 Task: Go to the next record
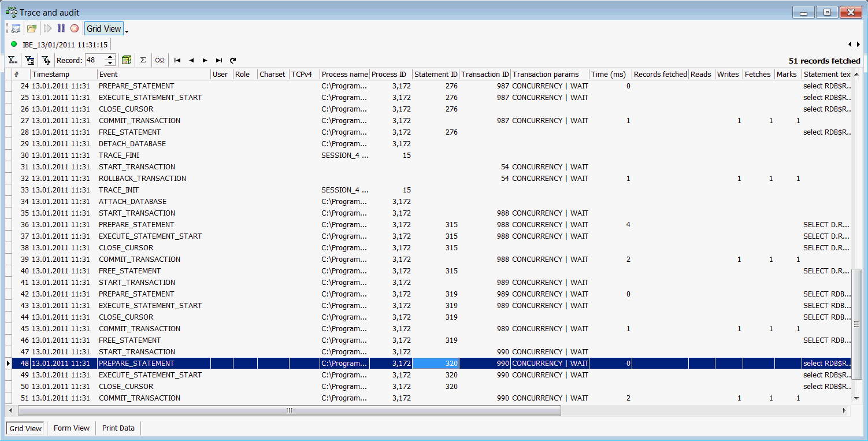click(x=205, y=60)
